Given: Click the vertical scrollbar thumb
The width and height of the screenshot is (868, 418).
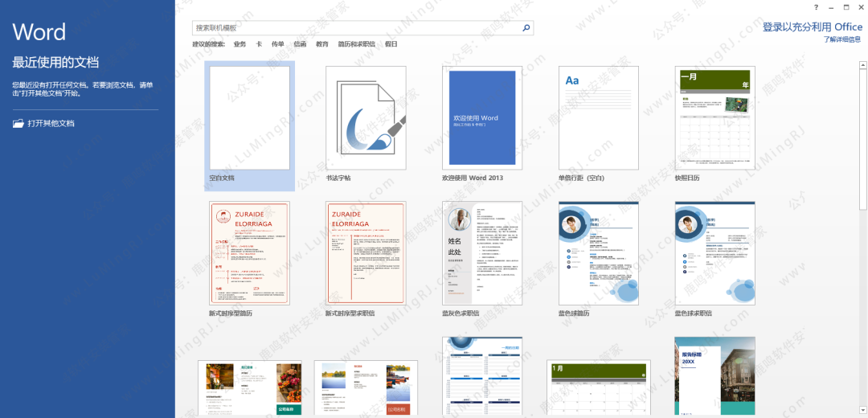Looking at the screenshot, I should click(862, 140).
